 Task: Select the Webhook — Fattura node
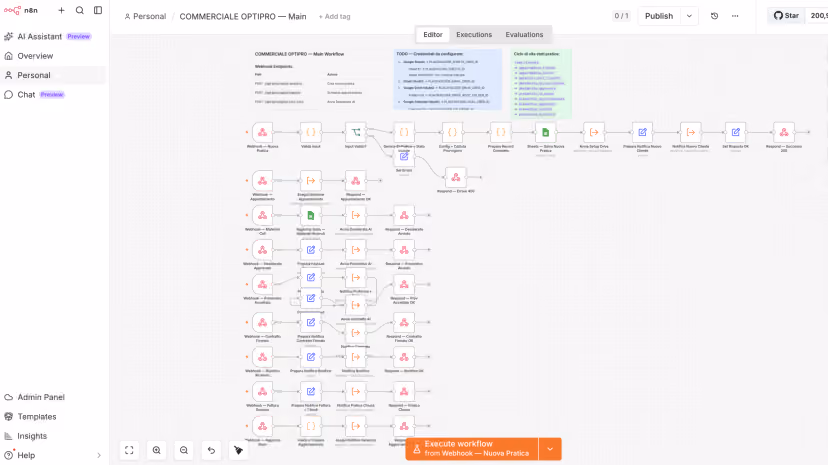(x=262, y=392)
